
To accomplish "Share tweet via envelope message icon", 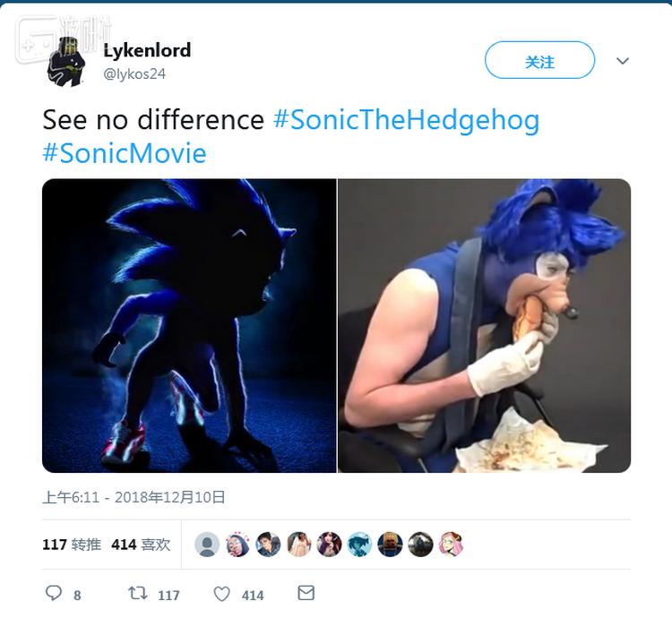I will click(x=306, y=593).
